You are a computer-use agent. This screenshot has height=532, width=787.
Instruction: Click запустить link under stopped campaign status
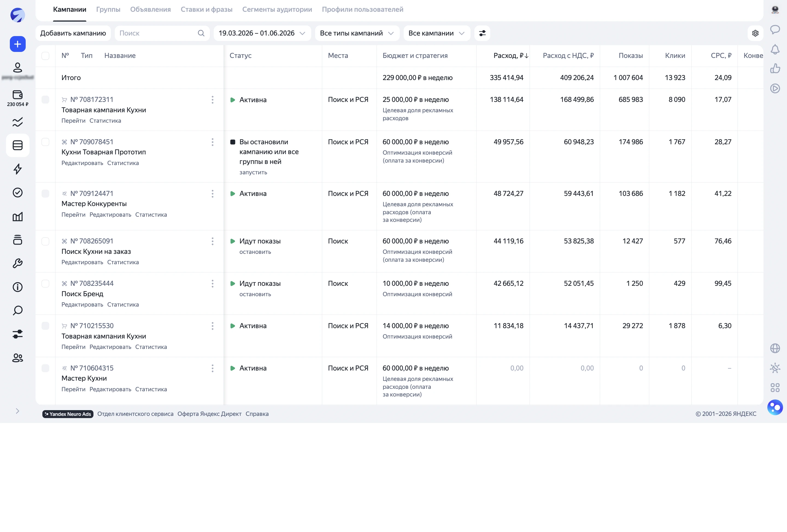[x=253, y=172]
